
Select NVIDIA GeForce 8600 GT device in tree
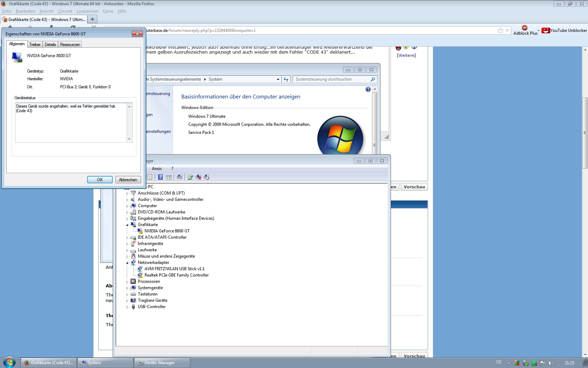point(167,231)
